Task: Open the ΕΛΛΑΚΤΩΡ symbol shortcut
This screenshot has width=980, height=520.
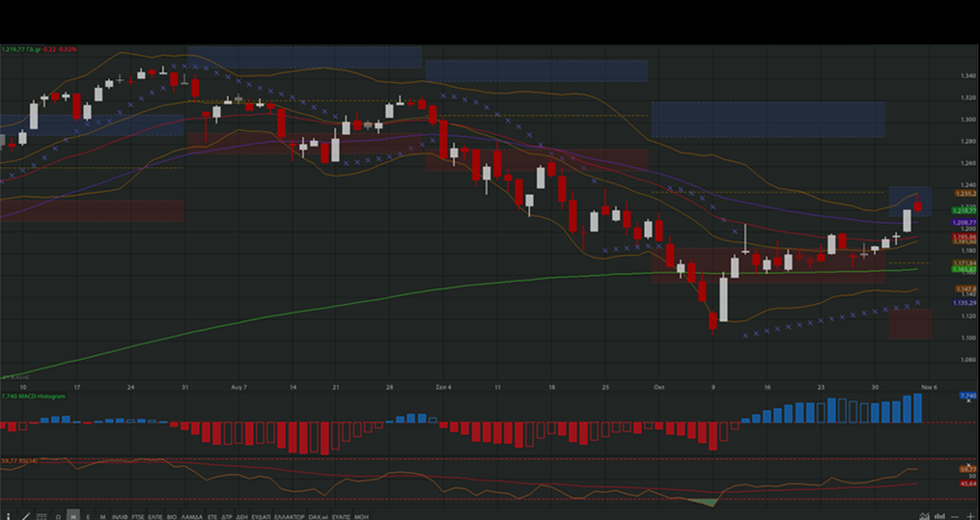Action: coord(290,517)
